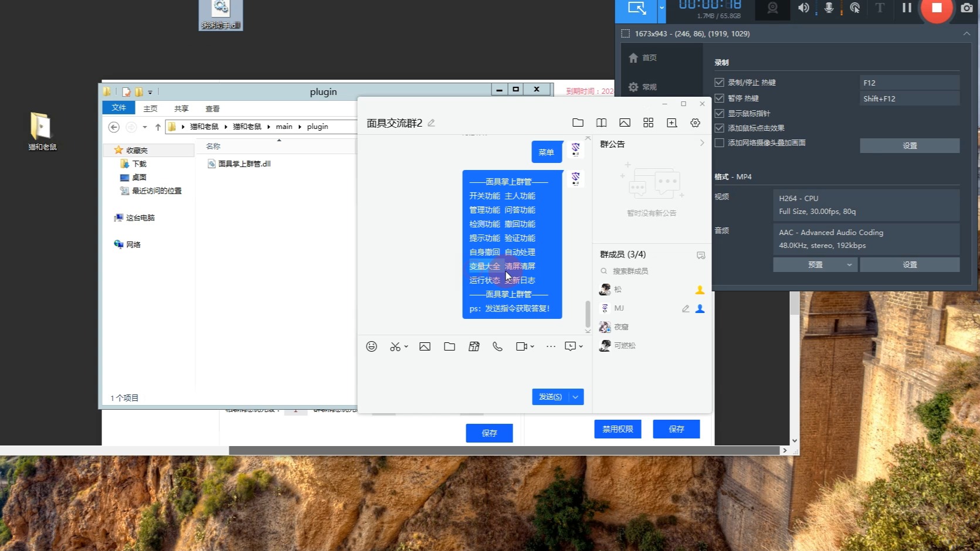
Task: Toggle the text overlay T icon
Action: (880, 8)
